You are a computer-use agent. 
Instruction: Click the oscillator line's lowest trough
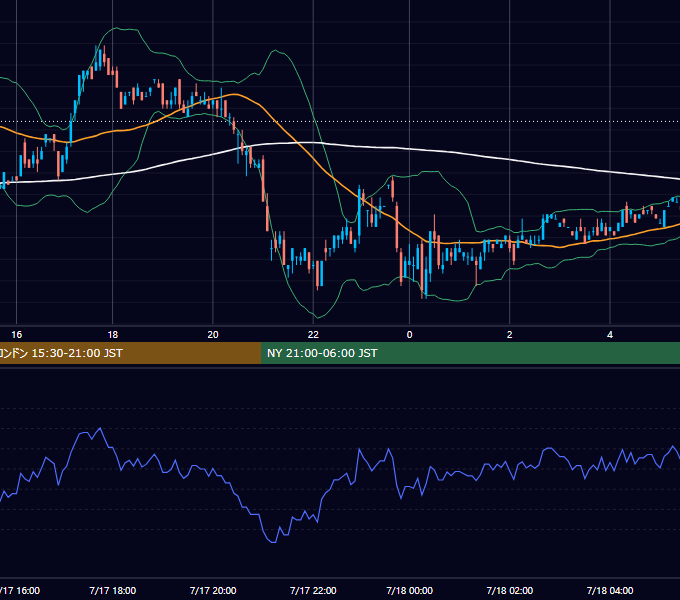[x=273, y=542]
